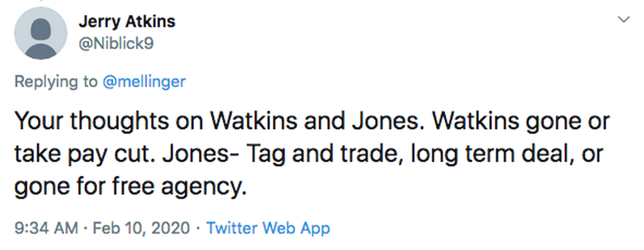The height and width of the screenshot is (250, 644).
Task: Open the tweet options chevron menu
Action: [624, 20]
